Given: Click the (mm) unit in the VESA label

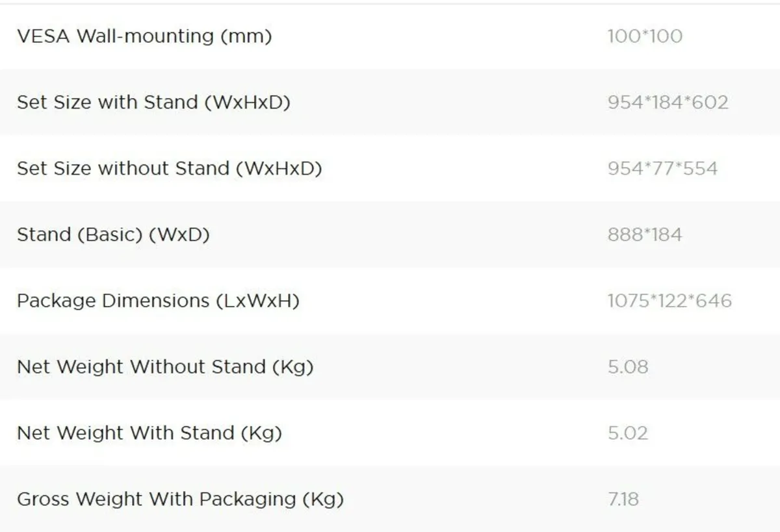Looking at the screenshot, I should (x=246, y=36).
